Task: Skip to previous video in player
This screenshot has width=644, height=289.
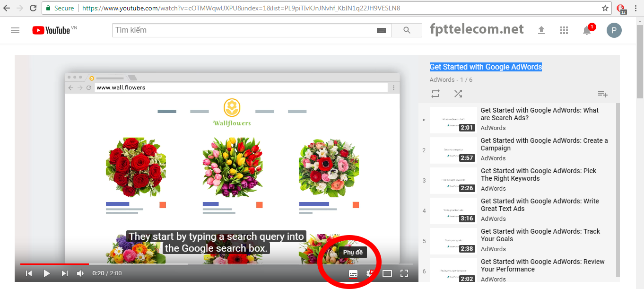Action: tap(29, 273)
